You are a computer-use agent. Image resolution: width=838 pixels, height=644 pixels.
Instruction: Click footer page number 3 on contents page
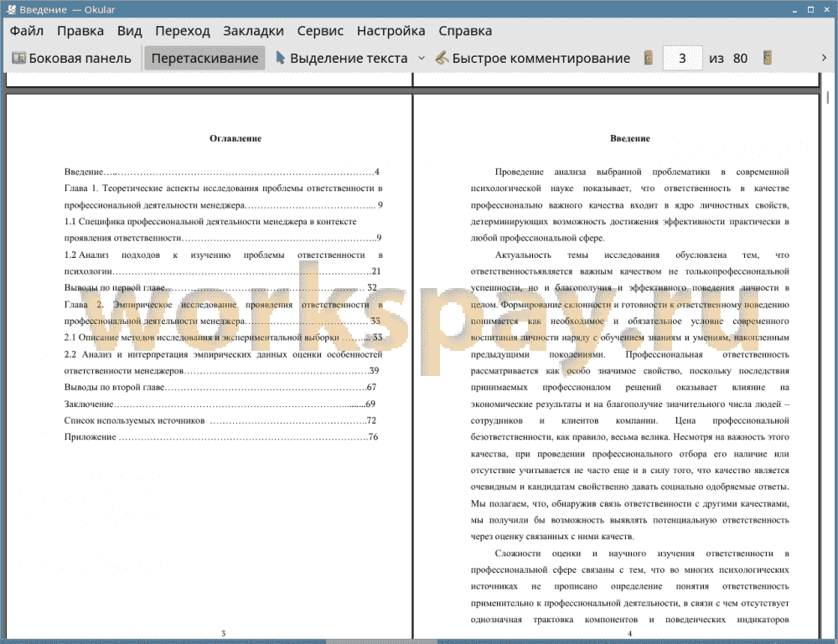pos(224,633)
